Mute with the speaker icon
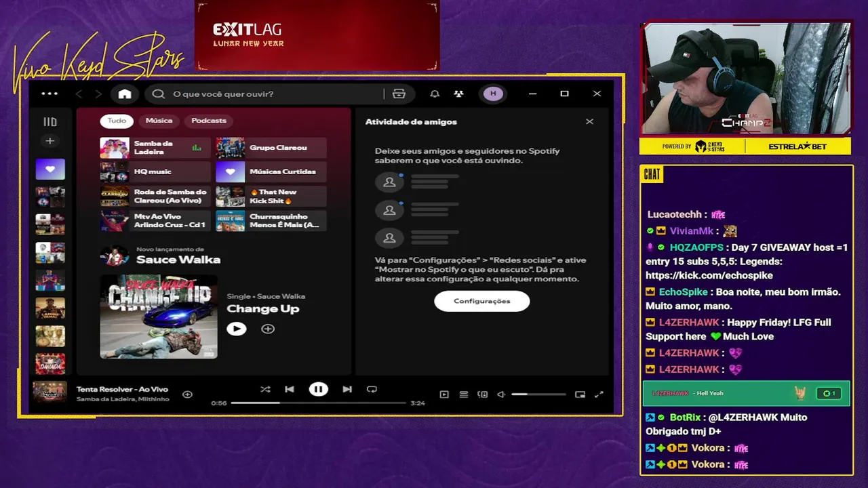868x488 pixels. click(501, 394)
